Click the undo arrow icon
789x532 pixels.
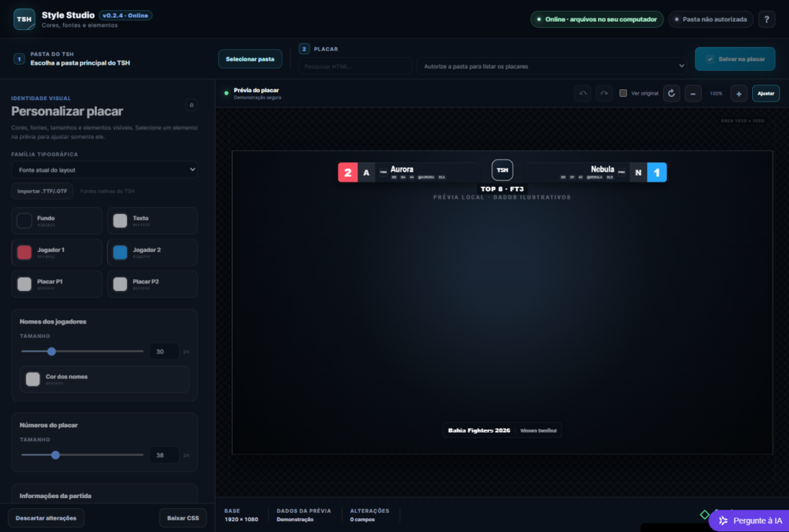tap(583, 93)
